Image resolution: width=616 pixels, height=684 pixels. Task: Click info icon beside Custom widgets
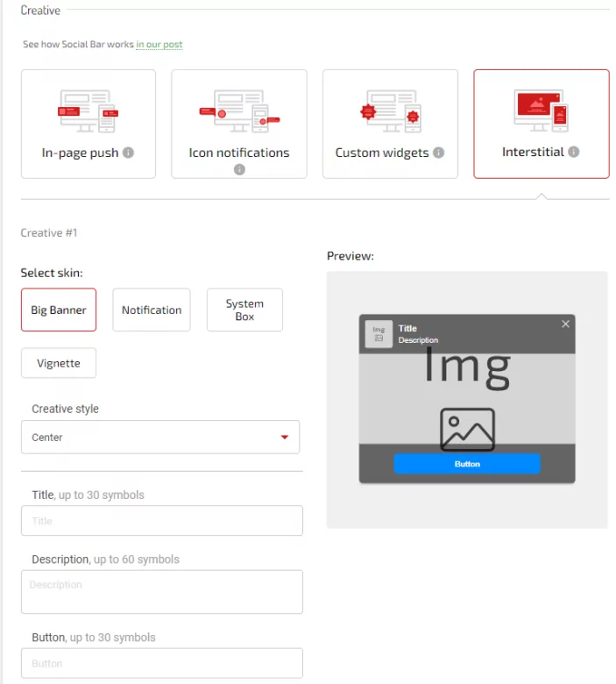[x=438, y=153]
